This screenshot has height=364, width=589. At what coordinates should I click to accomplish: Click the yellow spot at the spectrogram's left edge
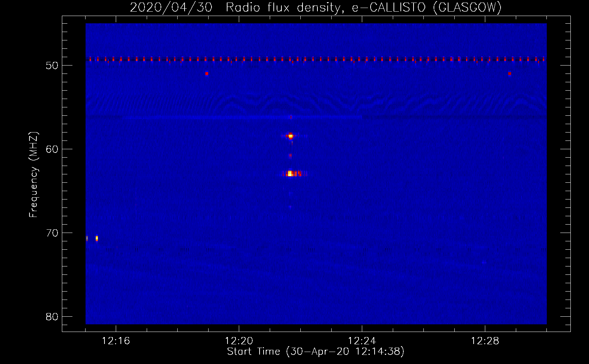[87, 238]
